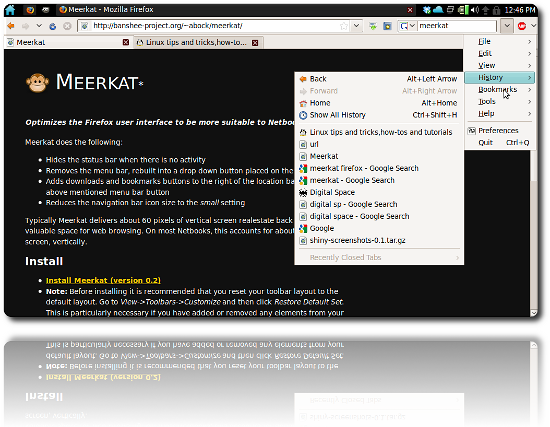Open the Tools submenu
The height and width of the screenshot is (427, 550).
pos(499,101)
